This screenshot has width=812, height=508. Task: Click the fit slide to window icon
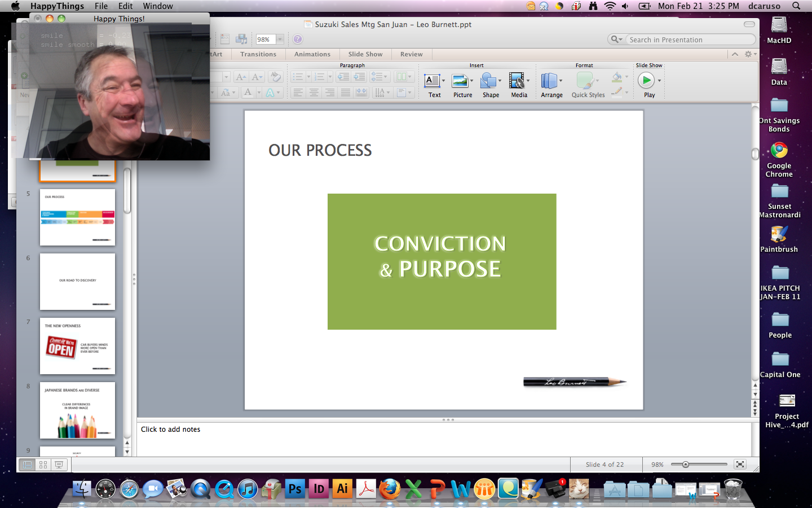click(x=740, y=465)
